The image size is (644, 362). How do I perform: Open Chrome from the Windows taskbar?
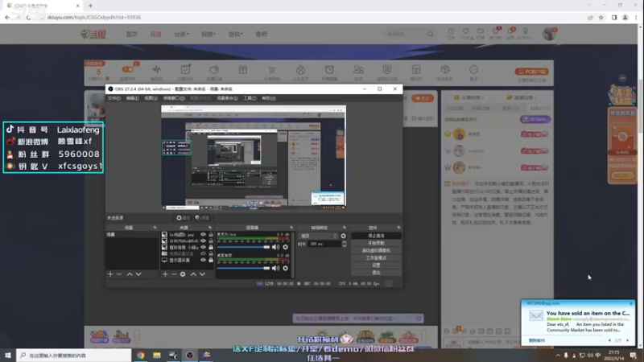[x=140, y=356]
